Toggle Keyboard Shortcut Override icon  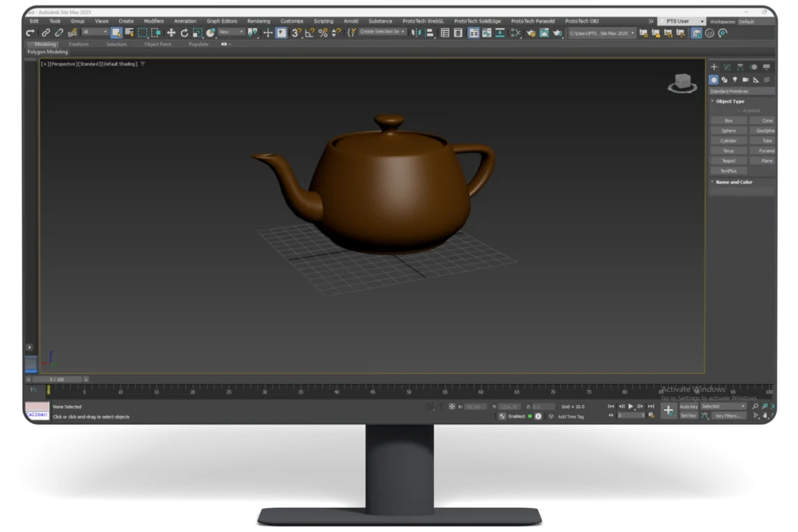point(281,33)
